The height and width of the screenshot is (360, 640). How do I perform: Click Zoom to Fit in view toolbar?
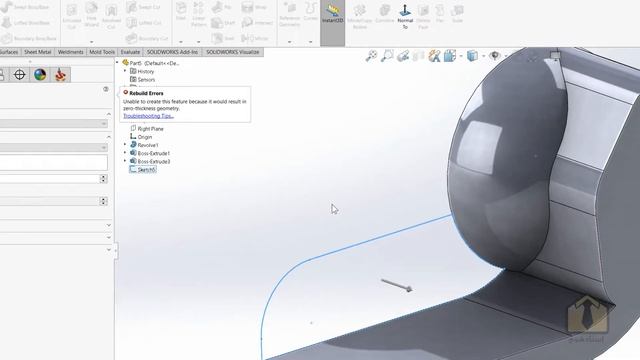(x=371, y=56)
